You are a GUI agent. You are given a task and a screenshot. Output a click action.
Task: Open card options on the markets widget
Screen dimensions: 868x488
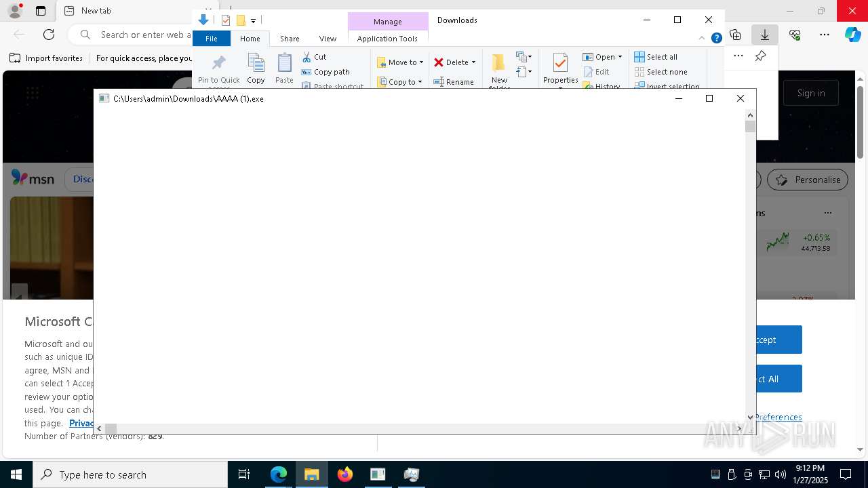pyautogui.click(x=827, y=213)
